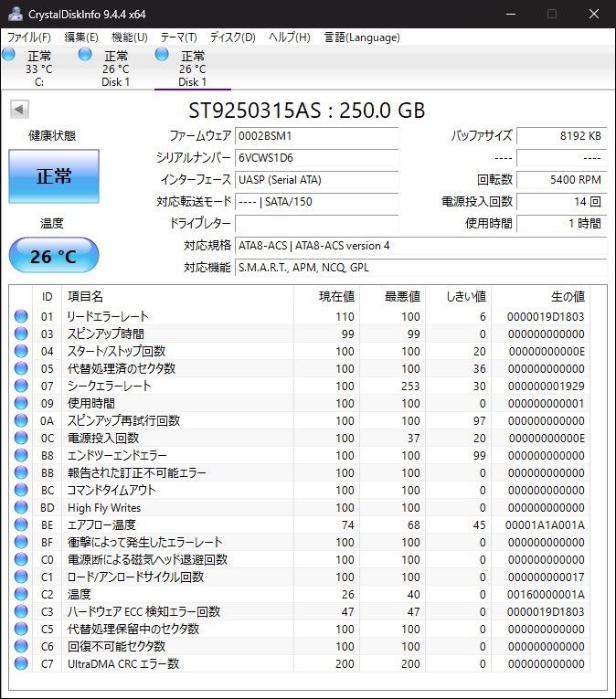The width and height of the screenshot is (616, 699).
Task: Select the シークエラーレート attribute name
Action: click(109, 387)
